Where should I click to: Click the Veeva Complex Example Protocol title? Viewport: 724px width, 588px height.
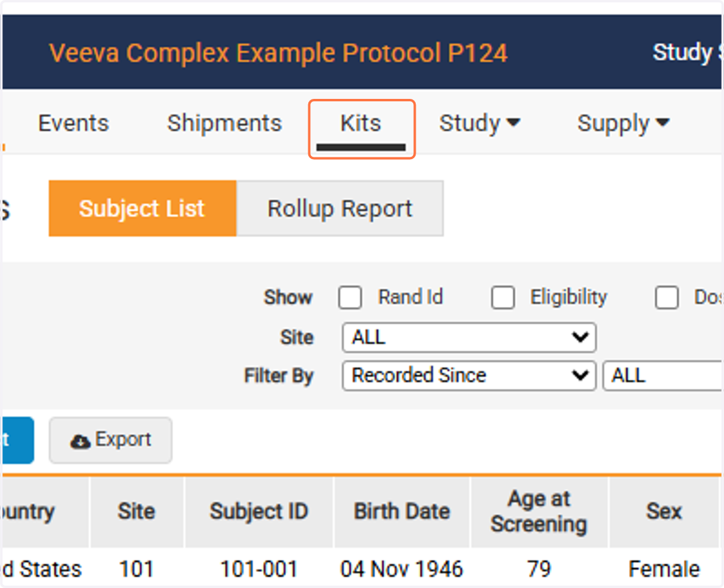tap(278, 53)
